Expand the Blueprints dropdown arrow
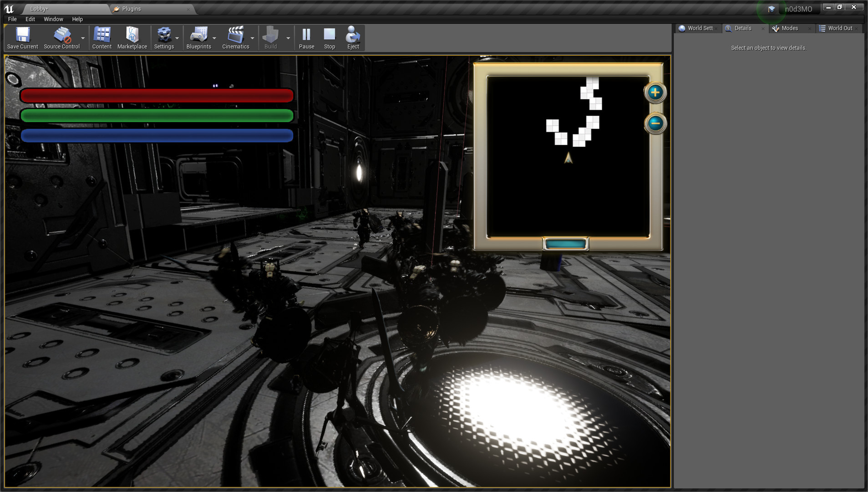This screenshot has width=868, height=492. 214,38
